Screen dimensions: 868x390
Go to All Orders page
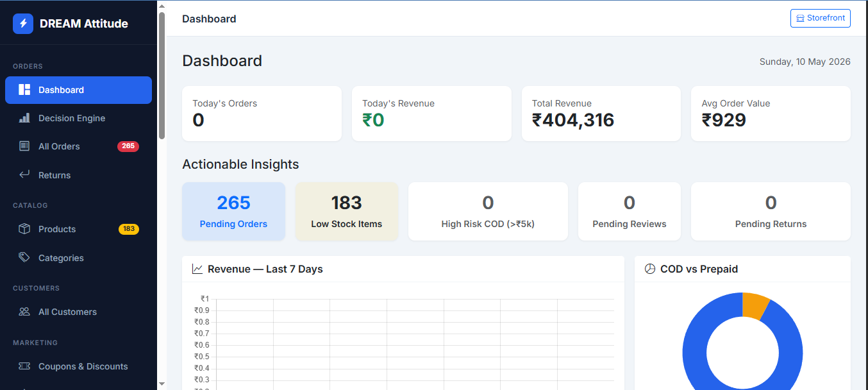click(x=78, y=146)
